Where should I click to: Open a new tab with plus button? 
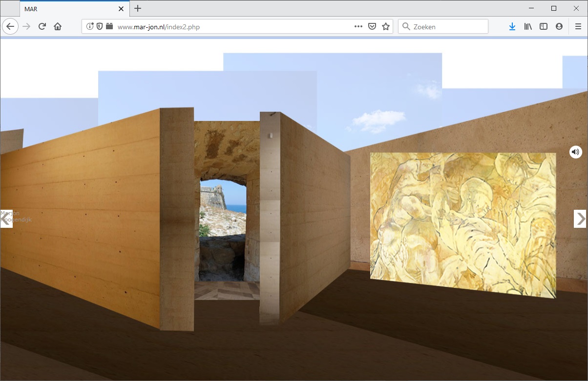click(138, 8)
